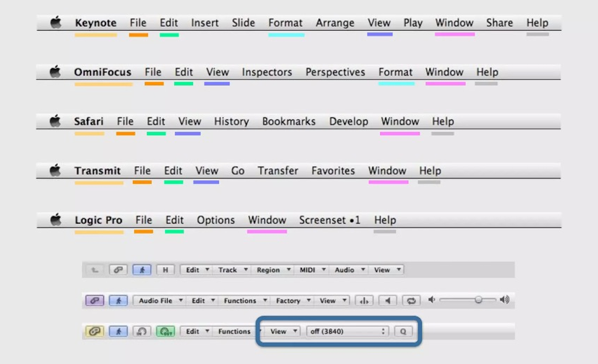Toggle the yellow link button
Screen dimensions: 598x364
tap(95, 331)
